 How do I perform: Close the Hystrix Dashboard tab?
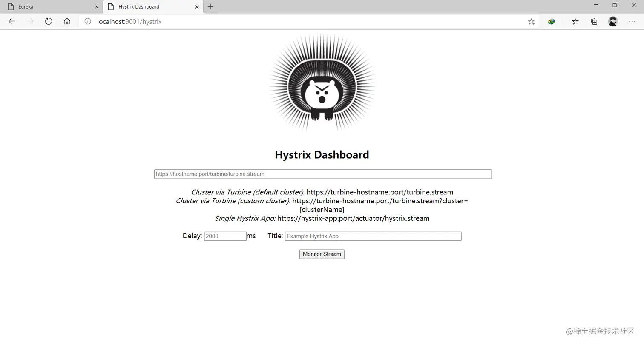[197, 7]
